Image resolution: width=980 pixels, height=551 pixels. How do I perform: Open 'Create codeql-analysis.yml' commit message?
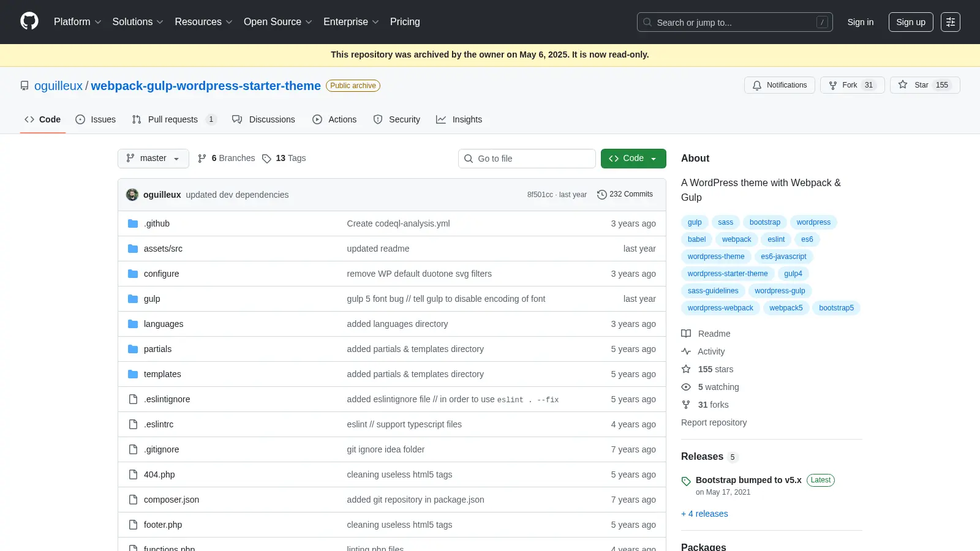point(398,223)
